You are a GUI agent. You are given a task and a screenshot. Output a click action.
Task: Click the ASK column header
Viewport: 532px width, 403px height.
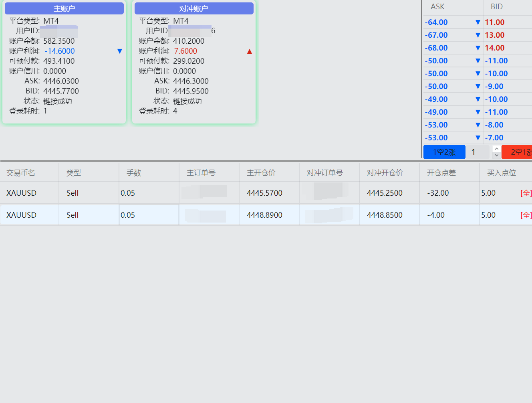click(437, 7)
